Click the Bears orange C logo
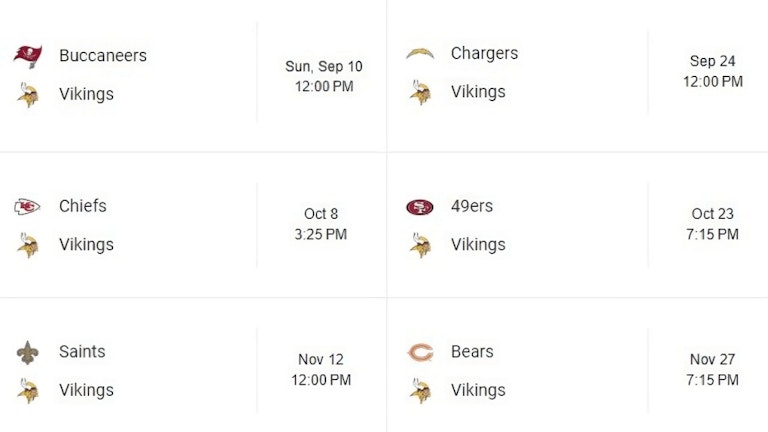 (420, 352)
